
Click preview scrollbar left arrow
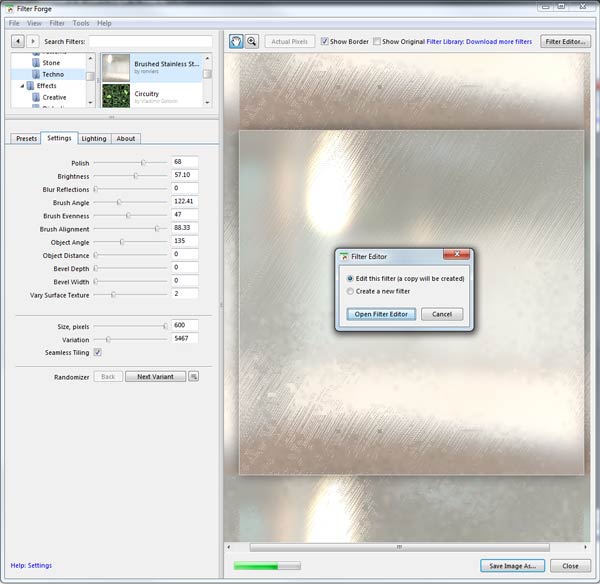pos(229,547)
